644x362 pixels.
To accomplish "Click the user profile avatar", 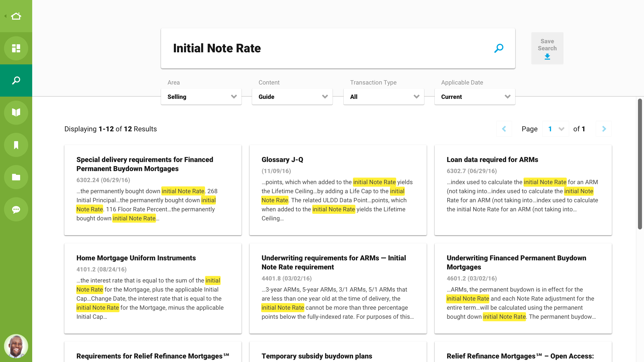I will point(16,346).
